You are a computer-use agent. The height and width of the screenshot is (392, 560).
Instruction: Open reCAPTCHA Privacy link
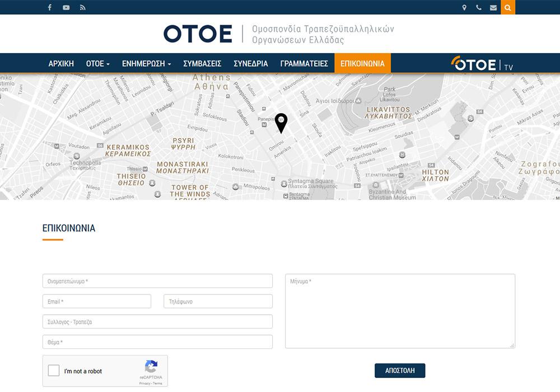[x=144, y=384]
